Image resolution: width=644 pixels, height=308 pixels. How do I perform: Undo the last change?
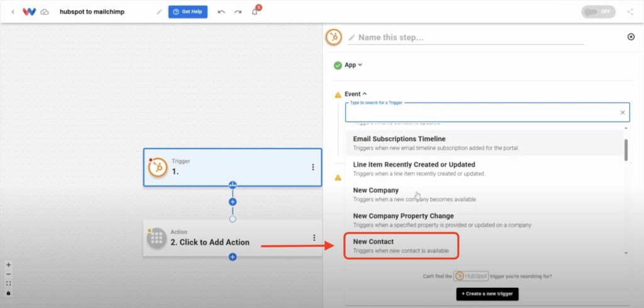[x=221, y=12]
